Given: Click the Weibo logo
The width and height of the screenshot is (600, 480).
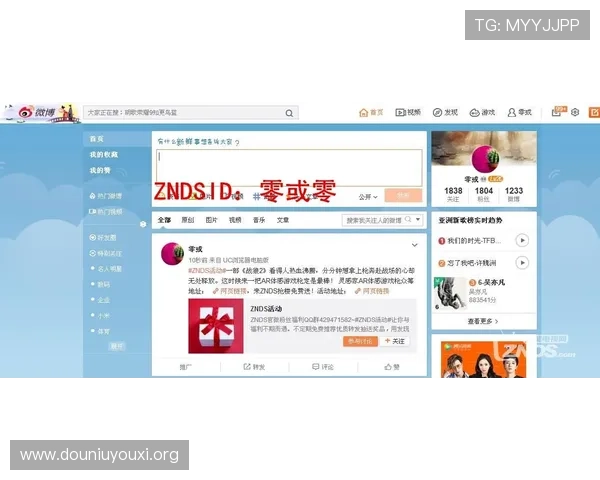Looking at the screenshot, I should pos(37,113).
